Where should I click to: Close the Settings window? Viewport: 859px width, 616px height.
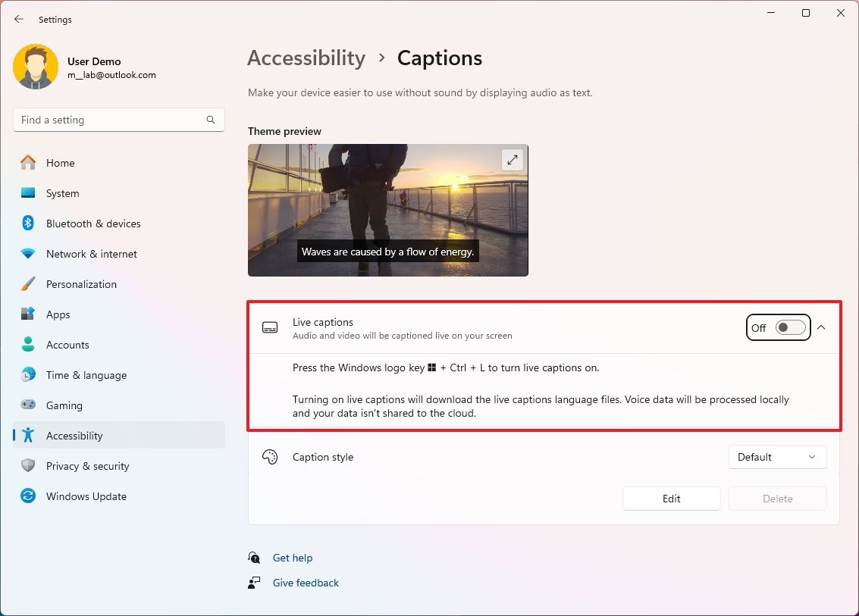[x=840, y=13]
